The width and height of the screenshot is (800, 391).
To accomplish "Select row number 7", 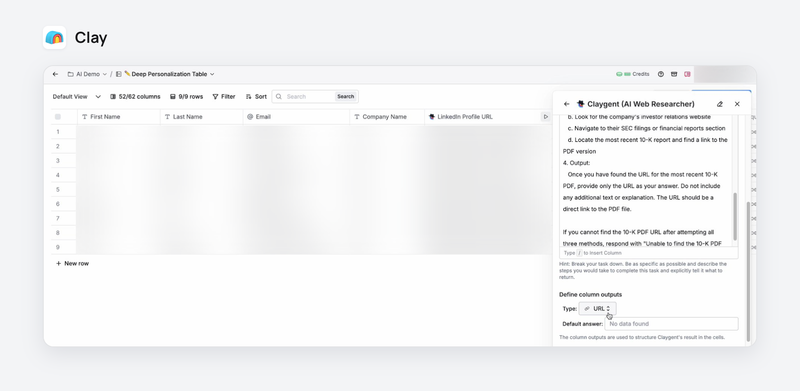I will coord(58,218).
